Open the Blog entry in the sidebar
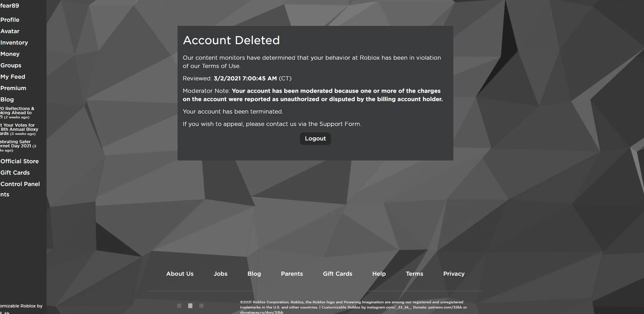Viewport: 644px width, 314px height. (7, 99)
